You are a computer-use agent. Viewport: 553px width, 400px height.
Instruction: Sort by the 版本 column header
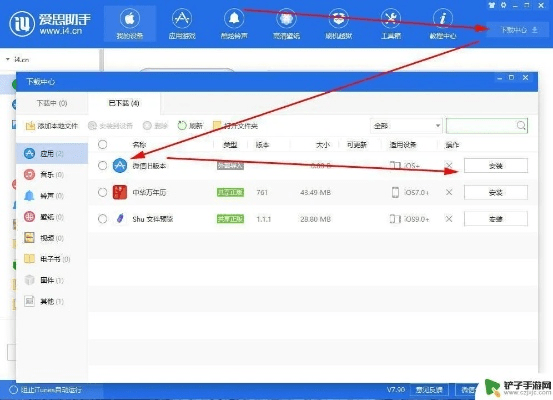[262, 145]
